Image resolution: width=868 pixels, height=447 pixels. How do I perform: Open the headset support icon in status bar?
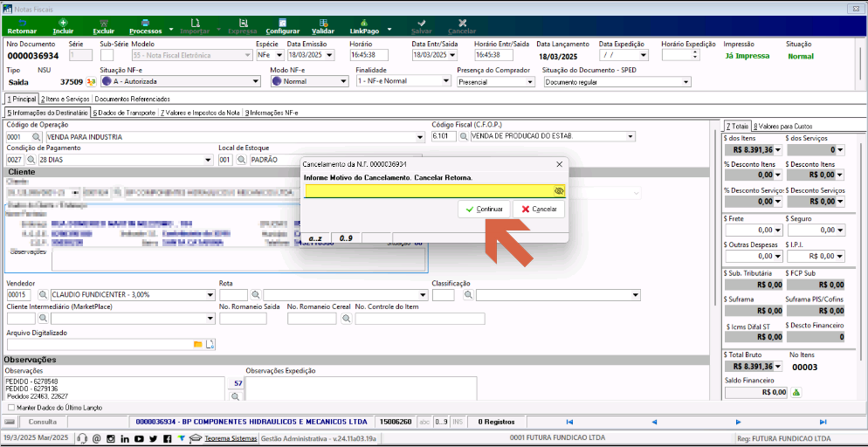coord(82,438)
